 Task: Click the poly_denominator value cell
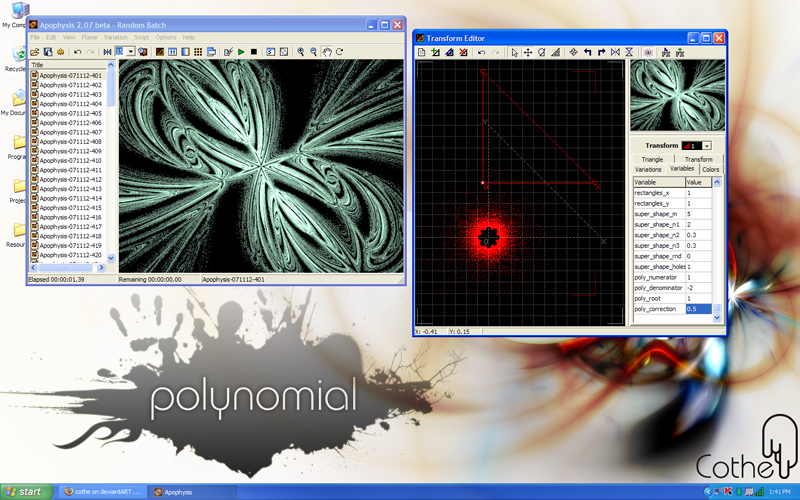pos(698,288)
